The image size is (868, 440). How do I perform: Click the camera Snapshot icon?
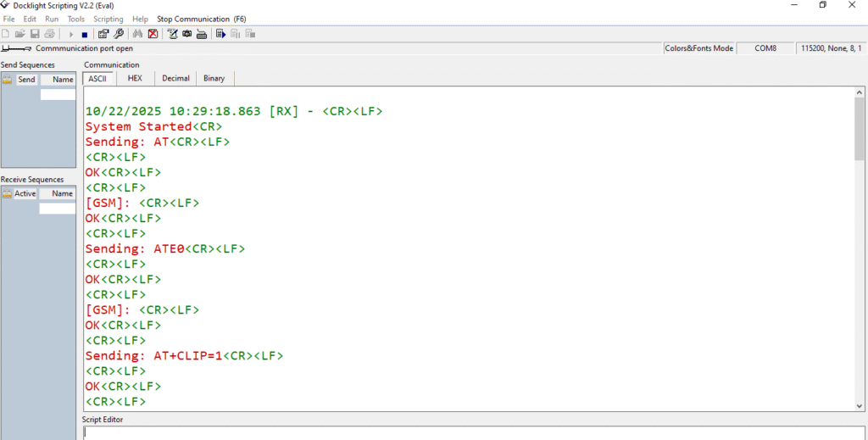pyautogui.click(x=186, y=34)
